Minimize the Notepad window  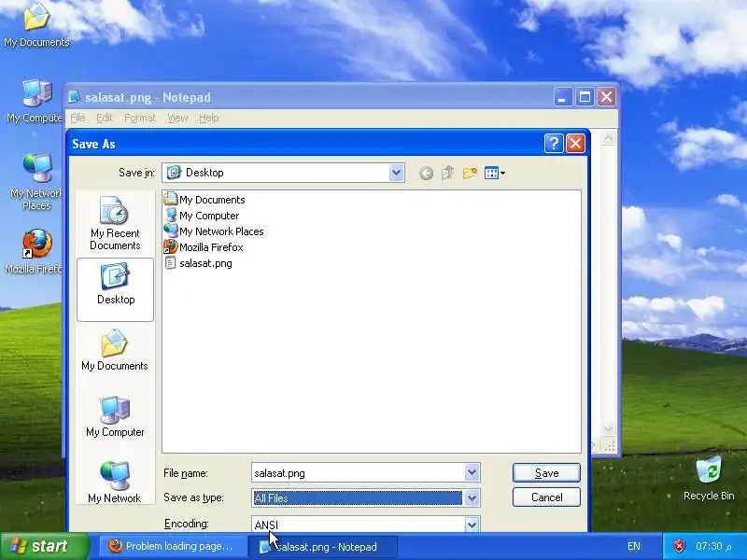pyautogui.click(x=563, y=97)
